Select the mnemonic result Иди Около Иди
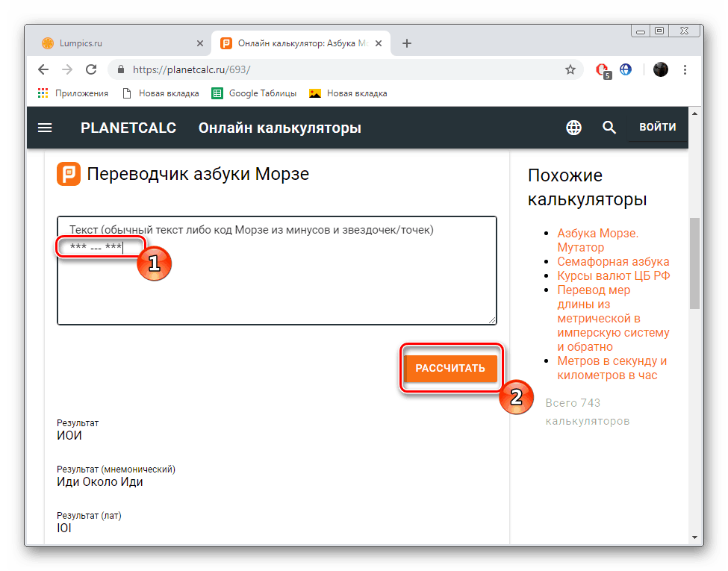 click(100, 482)
